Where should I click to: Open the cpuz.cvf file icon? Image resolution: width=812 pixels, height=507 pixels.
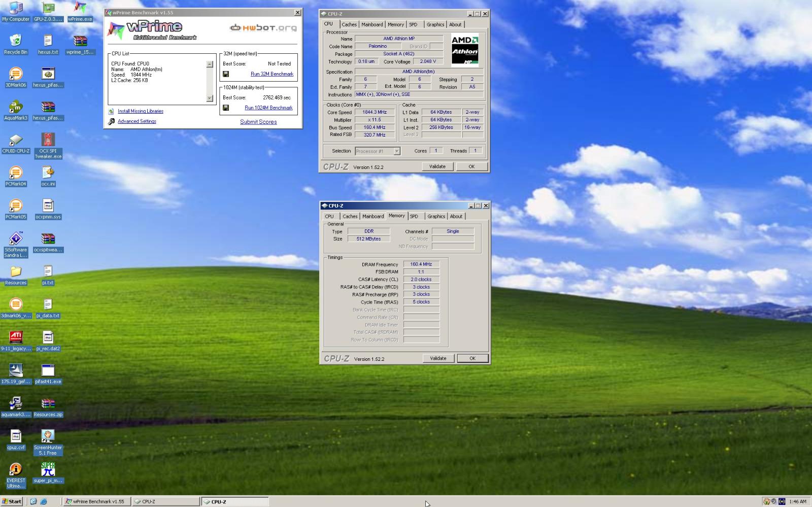click(x=16, y=440)
